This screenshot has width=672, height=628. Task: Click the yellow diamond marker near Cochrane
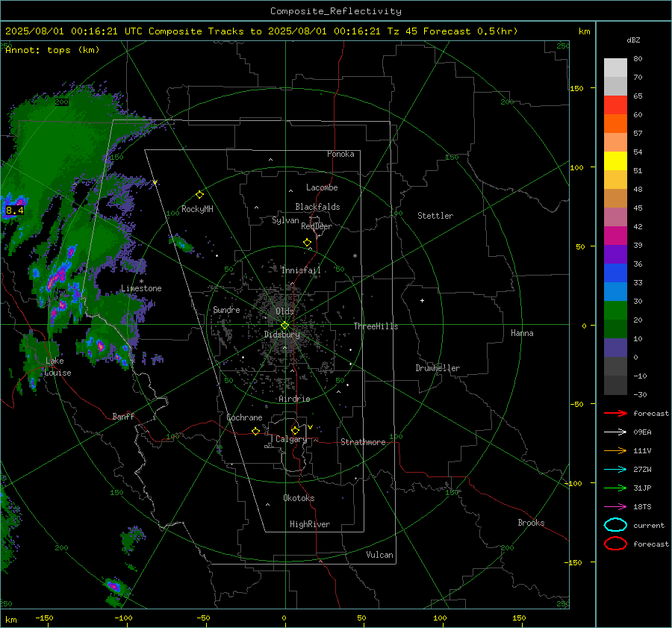point(255,431)
